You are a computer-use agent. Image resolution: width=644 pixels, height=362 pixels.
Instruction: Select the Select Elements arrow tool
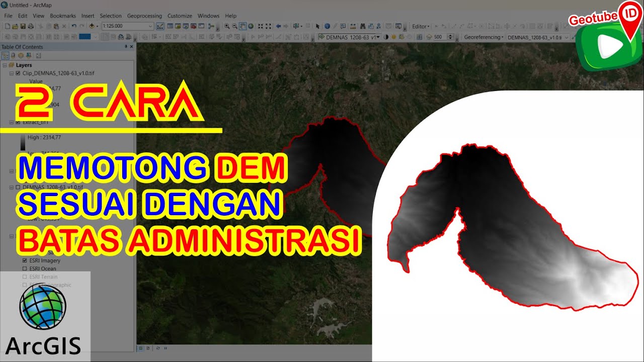click(x=317, y=26)
